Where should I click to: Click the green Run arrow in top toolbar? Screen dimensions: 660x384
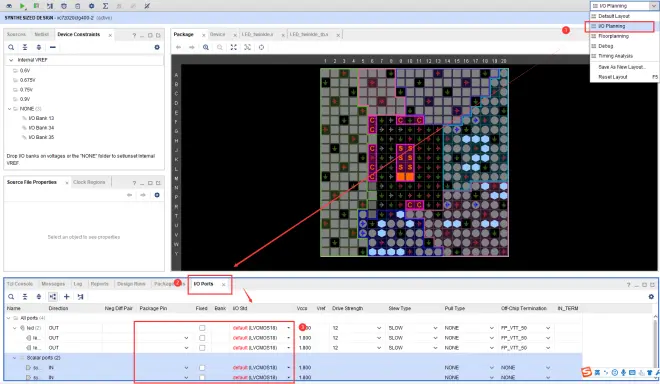coord(22,6)
